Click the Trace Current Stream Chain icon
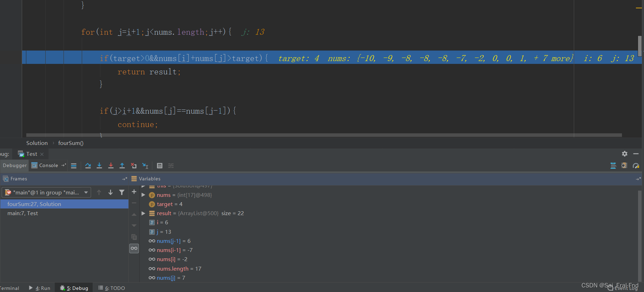The image size is (644, 292). tap(171, 166)
